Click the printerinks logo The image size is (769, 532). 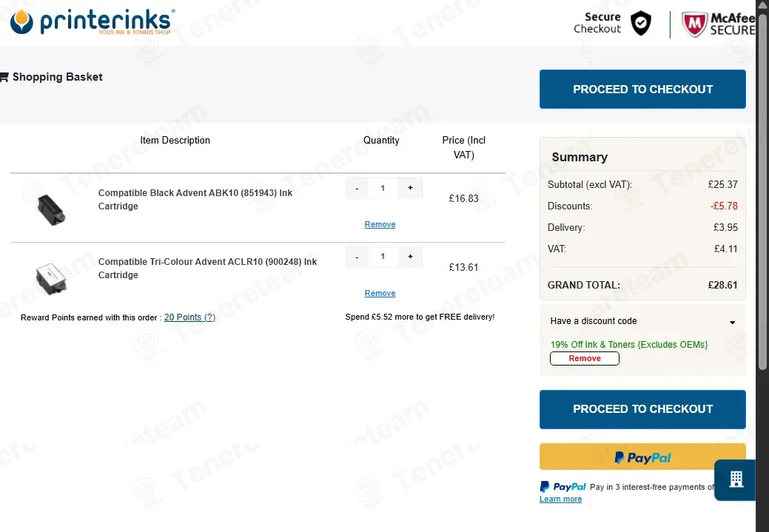click(92, 21)
